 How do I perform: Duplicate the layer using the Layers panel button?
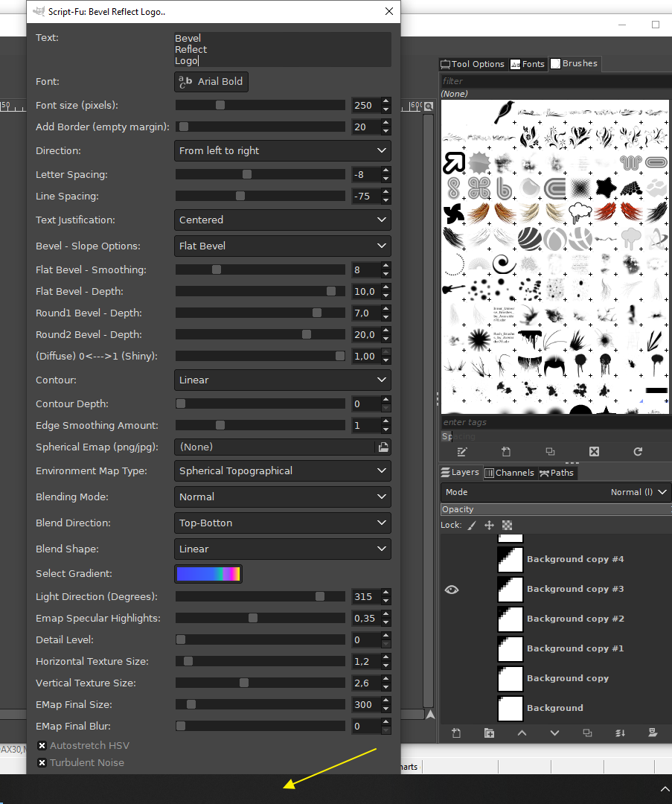[587, 733]
